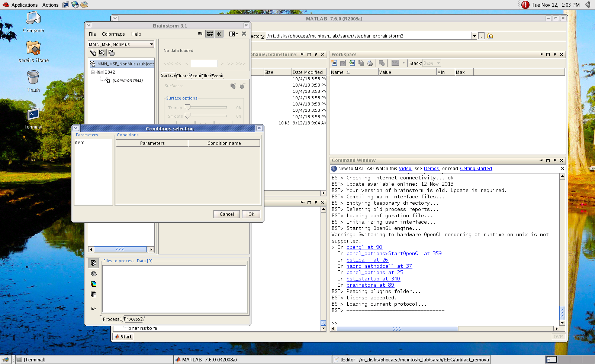
Task: Open the Getting Started link
Action: click(476, 169)
